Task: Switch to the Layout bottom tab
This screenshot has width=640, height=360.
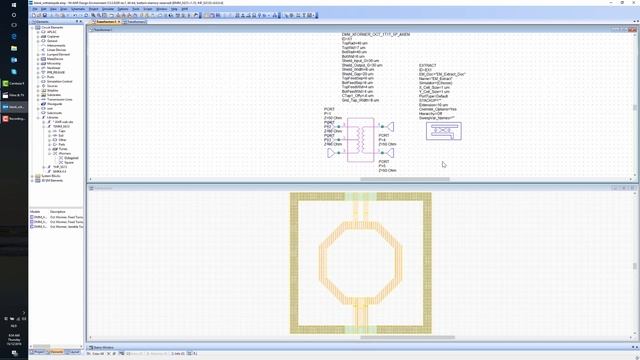Action: point(73,351)
